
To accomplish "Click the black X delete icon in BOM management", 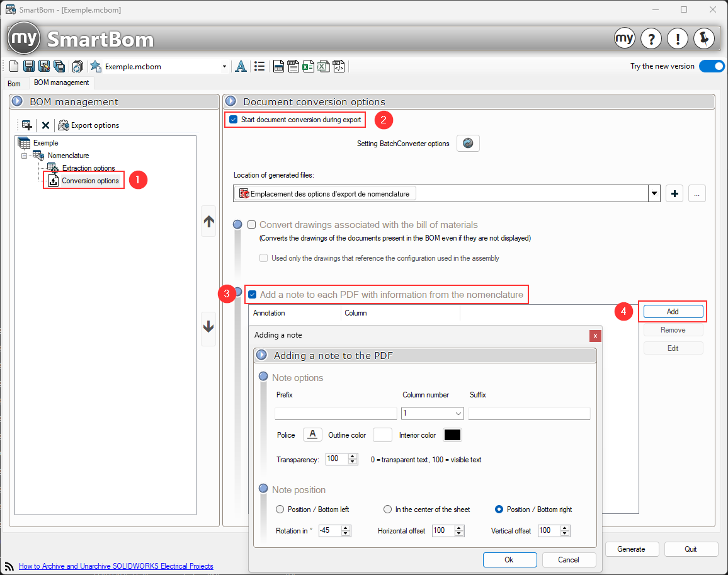I will [x=45, y=125].
